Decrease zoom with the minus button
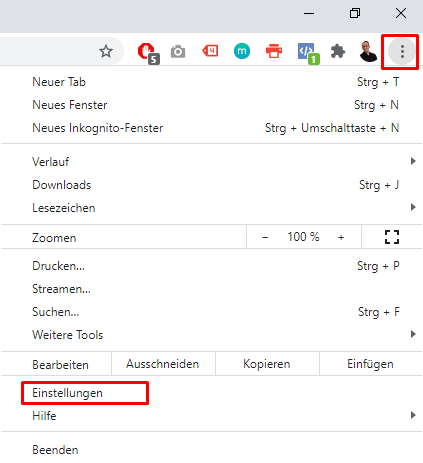 coord(265,237)
